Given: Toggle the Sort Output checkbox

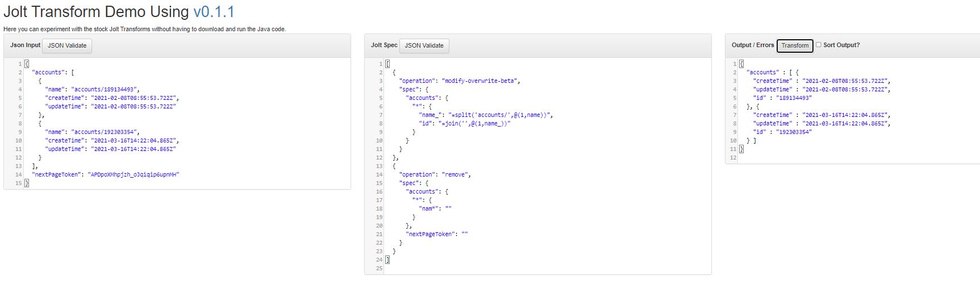Looking at the screenshot, I should tap(819, 45).
